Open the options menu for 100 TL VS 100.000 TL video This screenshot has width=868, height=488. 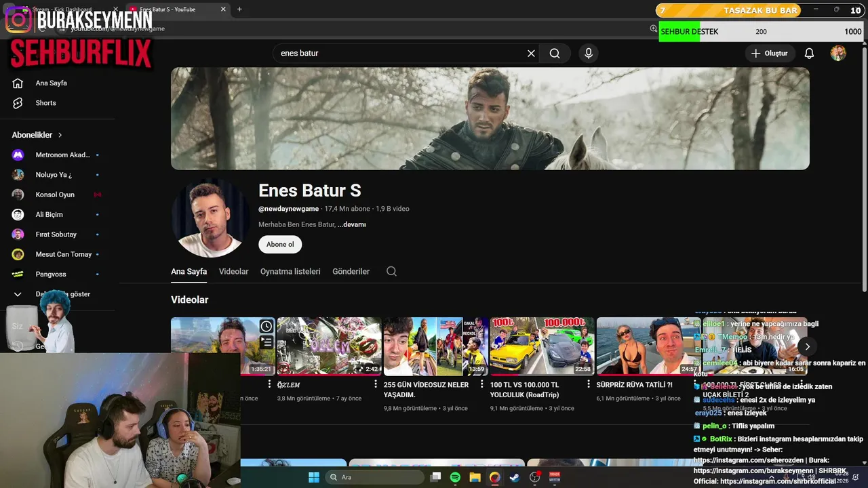coord(589,384)
